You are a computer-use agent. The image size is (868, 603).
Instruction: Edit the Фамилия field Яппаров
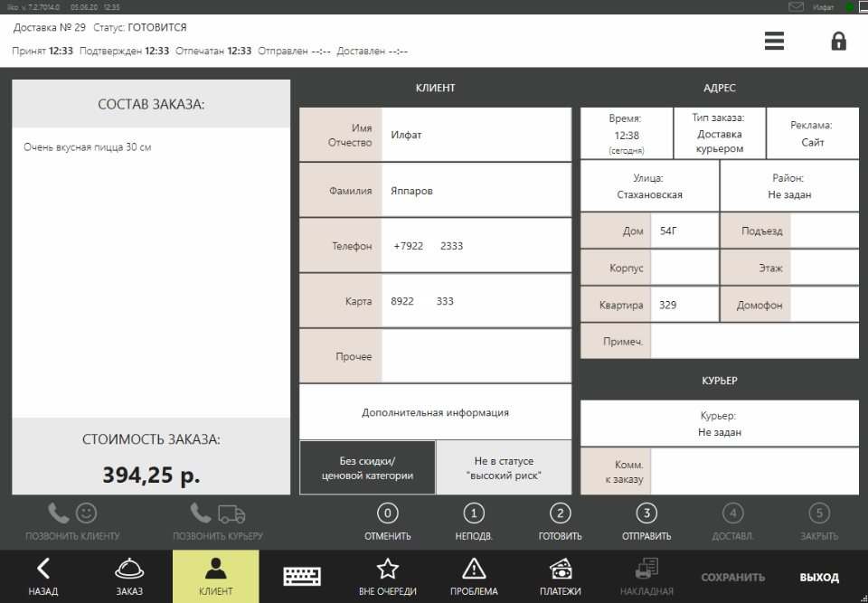click(476, 190)
